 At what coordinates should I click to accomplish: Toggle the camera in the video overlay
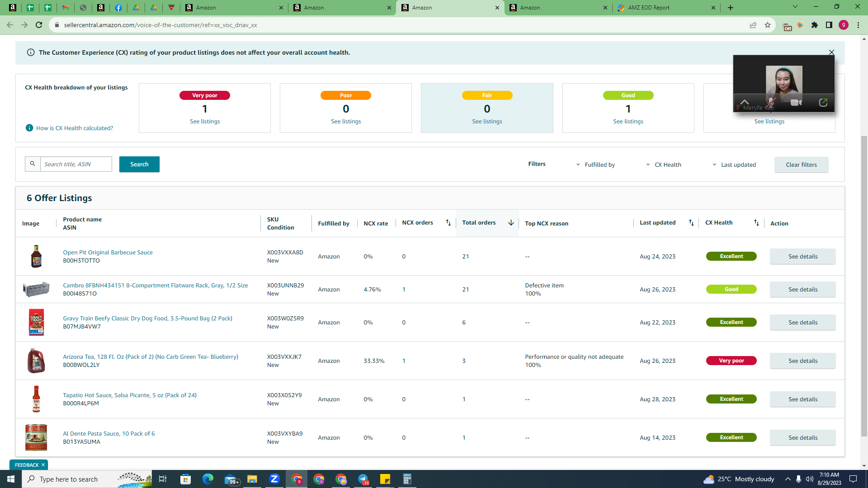[x=796, y=103]
